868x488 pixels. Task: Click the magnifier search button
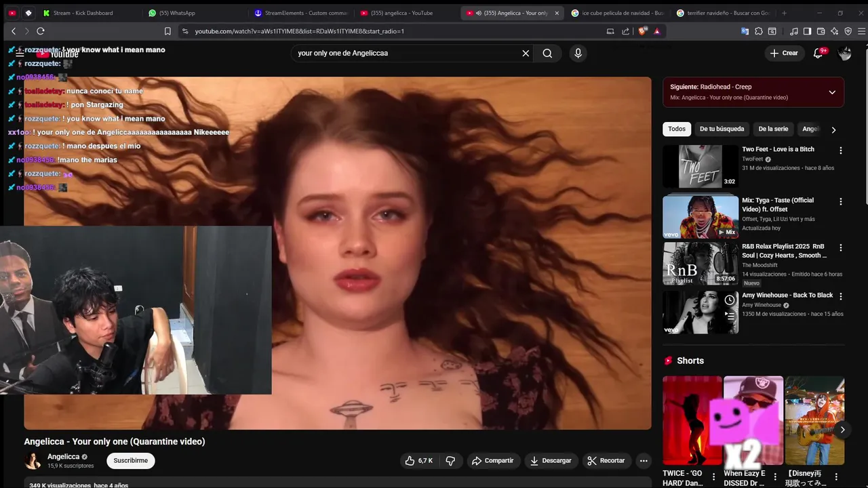(547, 53)
